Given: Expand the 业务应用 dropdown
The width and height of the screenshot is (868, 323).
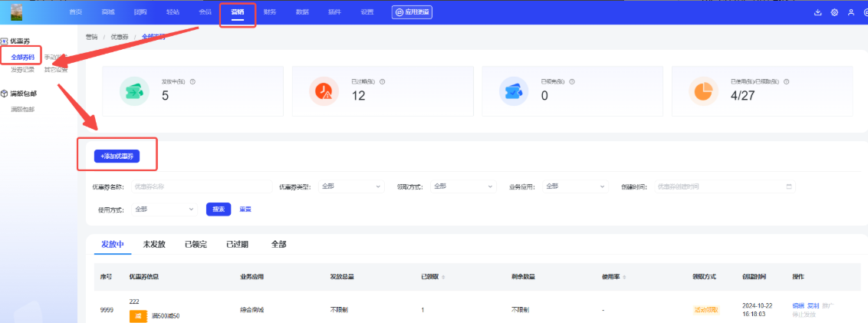Looking at the screenshot, I should point(575,186).
